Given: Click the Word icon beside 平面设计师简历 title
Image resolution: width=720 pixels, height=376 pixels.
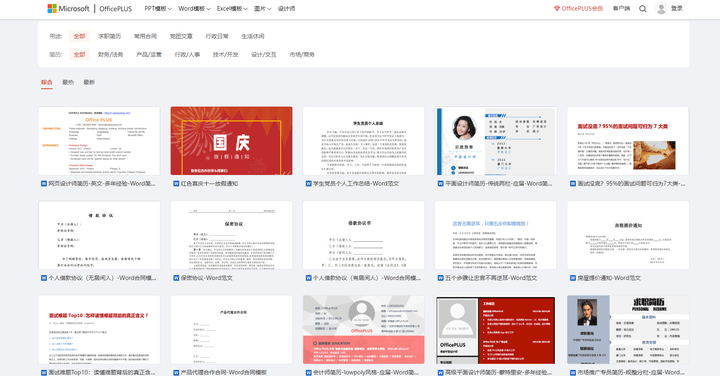Looking at the screenshot, I should pos(440,184).
